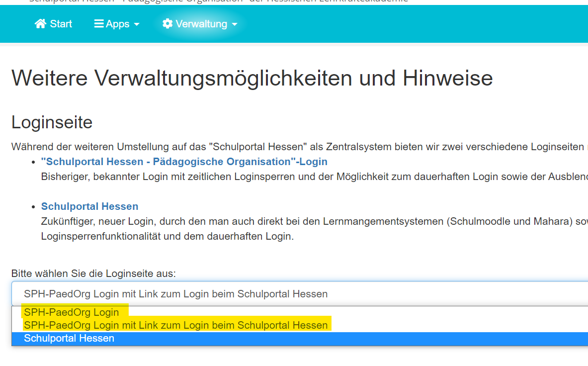Viewport: 588px width, 366px height.
Task: Expand the caret arrow next to Apps
Action: pos(137,24)
